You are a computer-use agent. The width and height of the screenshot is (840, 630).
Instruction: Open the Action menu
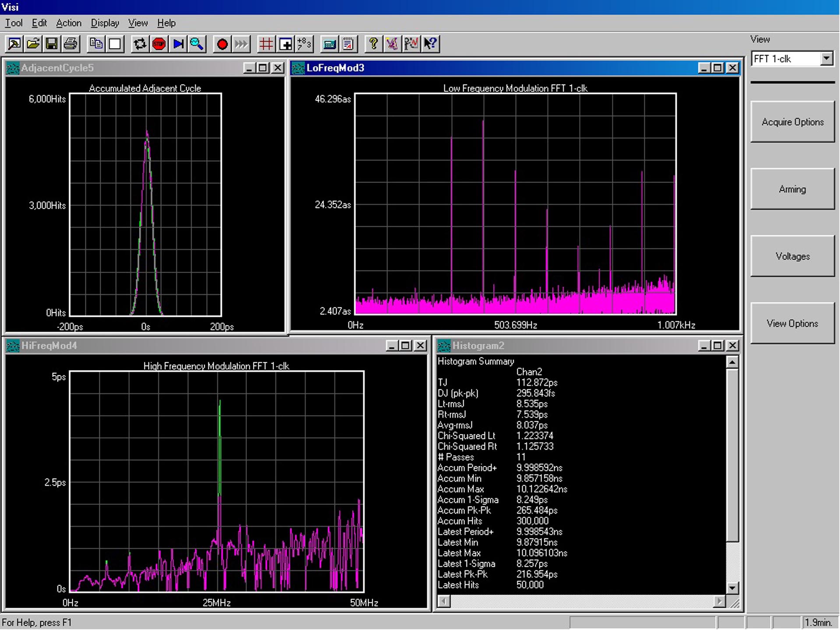[x=69, y=23]
